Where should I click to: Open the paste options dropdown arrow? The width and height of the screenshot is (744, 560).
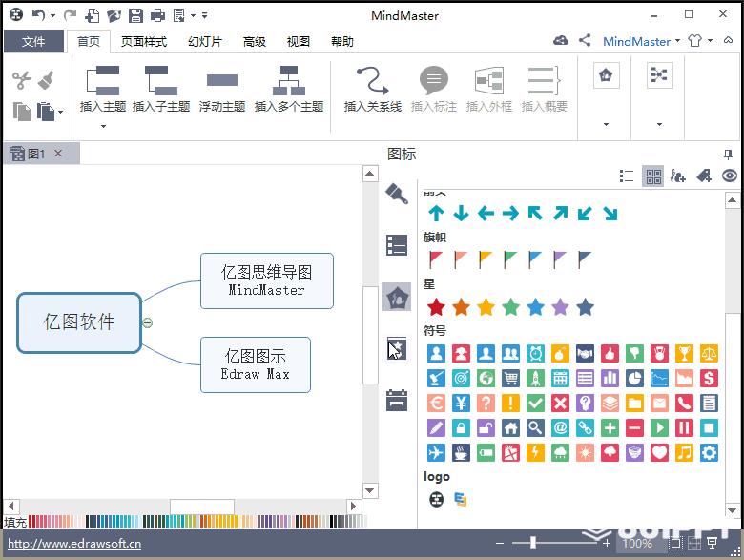pos(61,112)
